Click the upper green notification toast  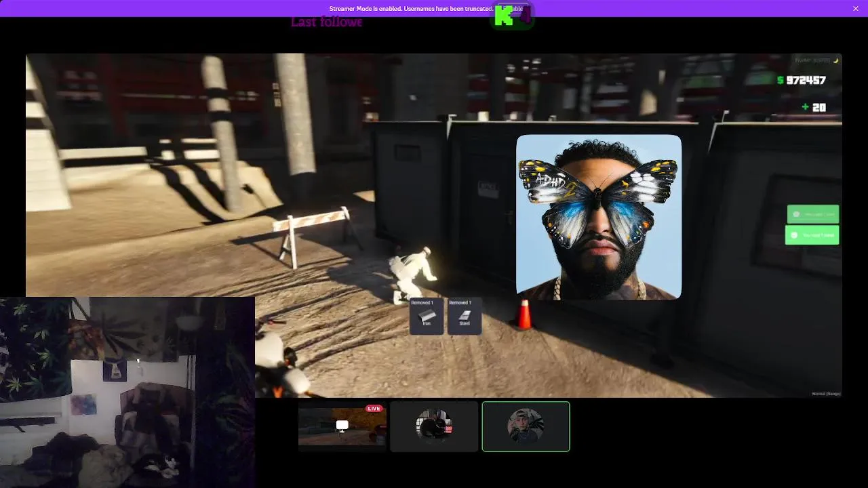pos(813,214)
